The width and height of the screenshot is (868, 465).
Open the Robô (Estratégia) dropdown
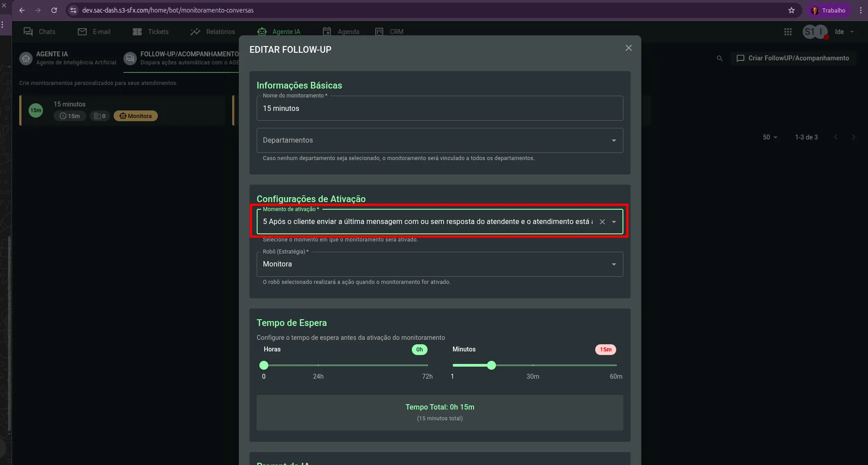point(614,264)
